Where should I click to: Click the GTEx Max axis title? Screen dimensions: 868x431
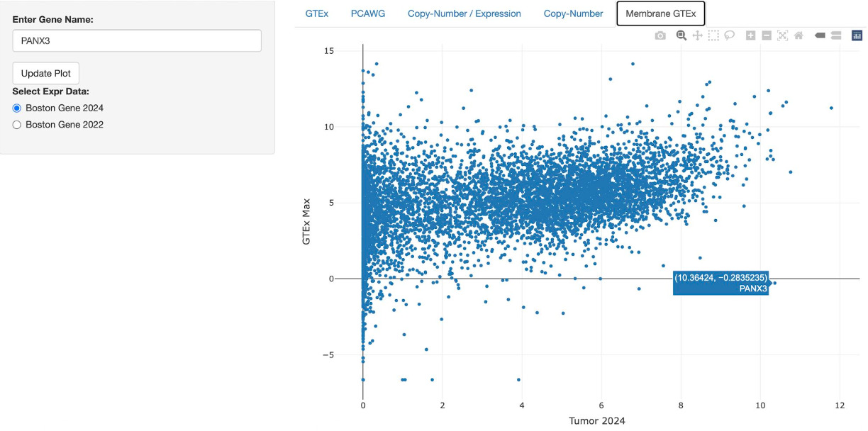306,223
